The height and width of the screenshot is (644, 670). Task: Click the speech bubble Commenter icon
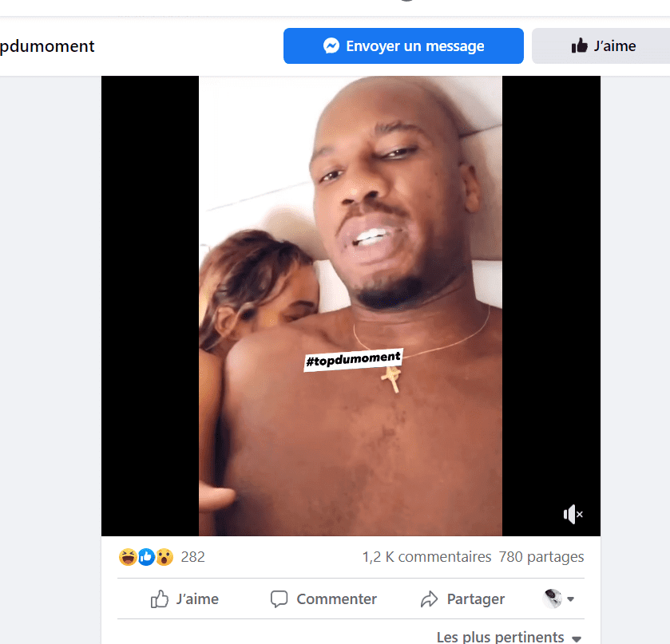279,599
